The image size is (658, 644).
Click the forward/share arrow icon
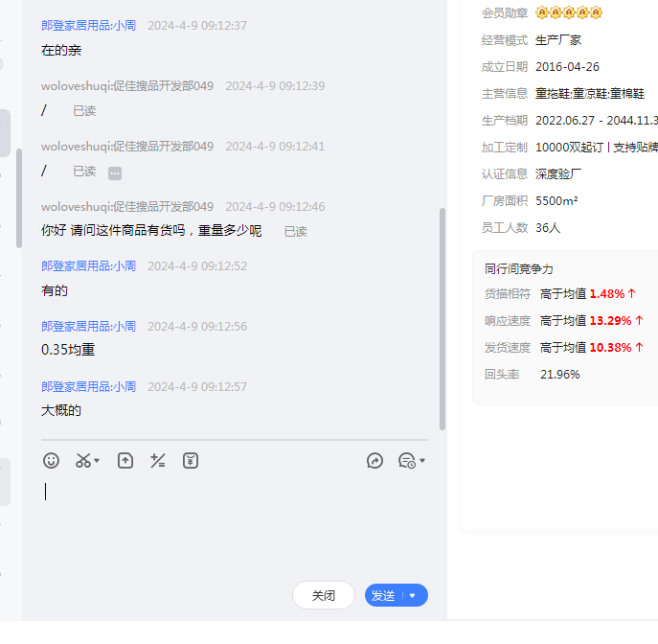375,461
